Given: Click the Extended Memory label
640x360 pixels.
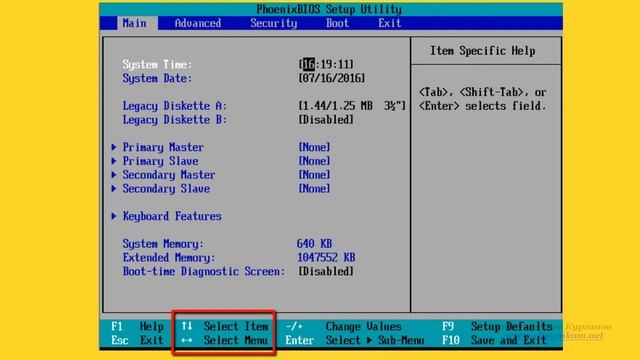Looking at the screenshot, I should coord(169,258).
